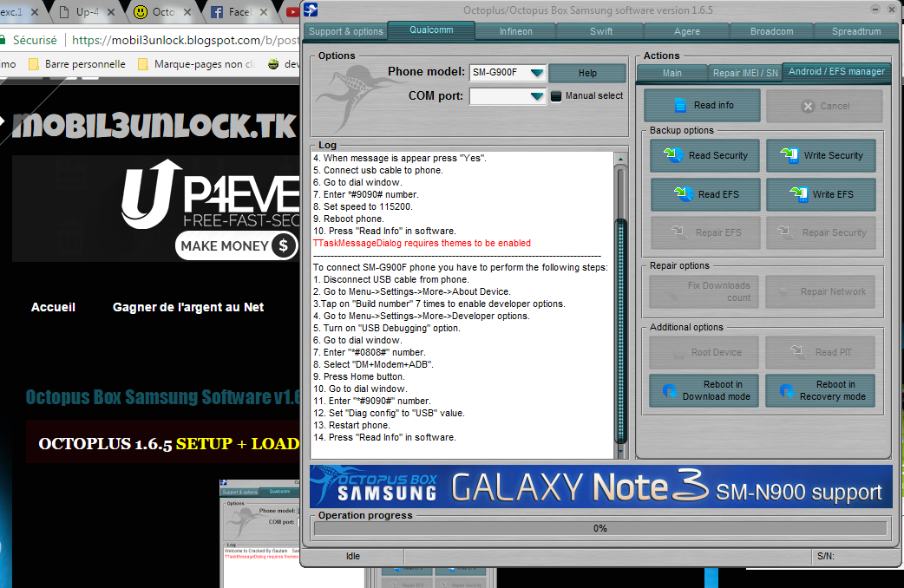Viewport: 904px width, 588px height.
Task: Click the disabled Repair EFS button
Action: pyautogui.click(x=704, y=233)
